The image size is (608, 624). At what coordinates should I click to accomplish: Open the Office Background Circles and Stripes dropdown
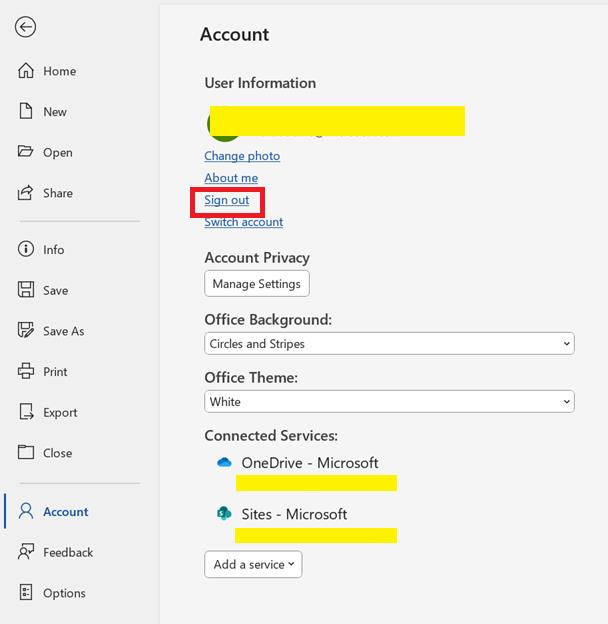coord(389,343)
